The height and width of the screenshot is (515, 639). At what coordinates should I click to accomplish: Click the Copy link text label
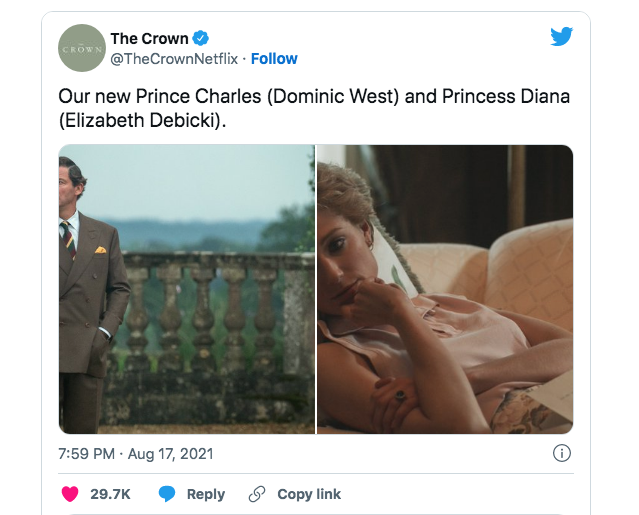coord(309,494)
